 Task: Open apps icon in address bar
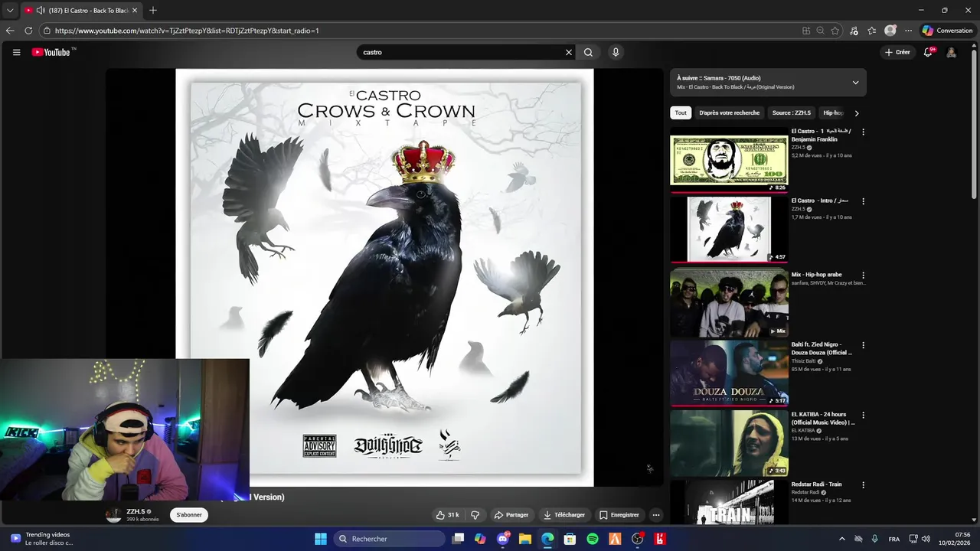tap(806, 31)
